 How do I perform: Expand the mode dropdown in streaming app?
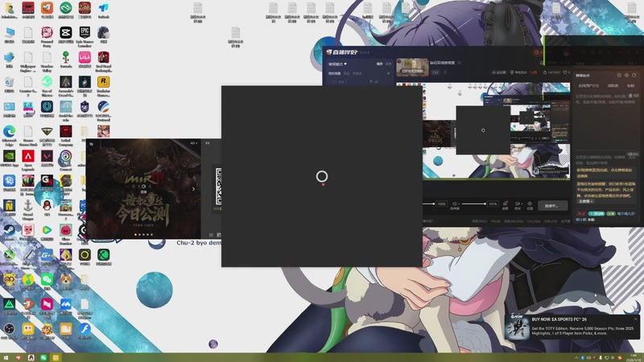click(x=337, y=64)
